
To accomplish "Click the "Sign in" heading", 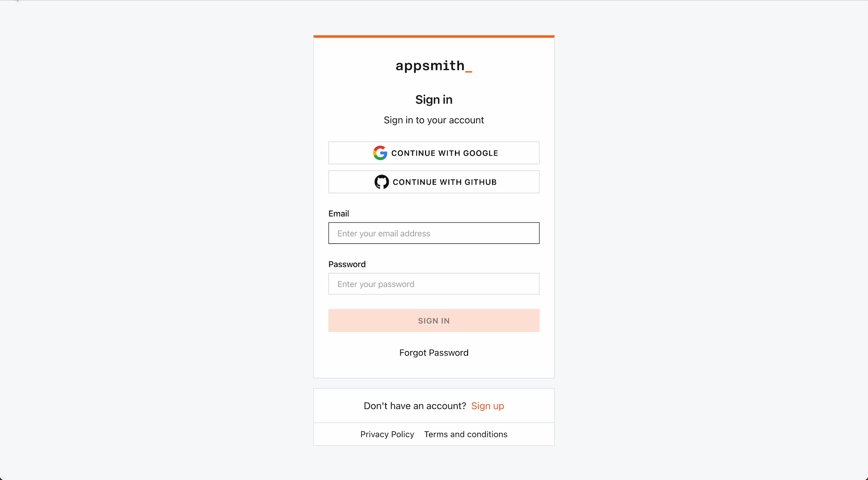I will coord(434,100).
